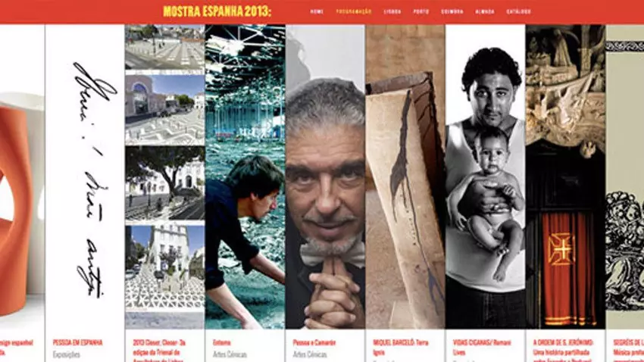The width and height of the screenshot is (644, 362).
Task: Select Coimbra in the navigation
Action: tap(452, 12)
